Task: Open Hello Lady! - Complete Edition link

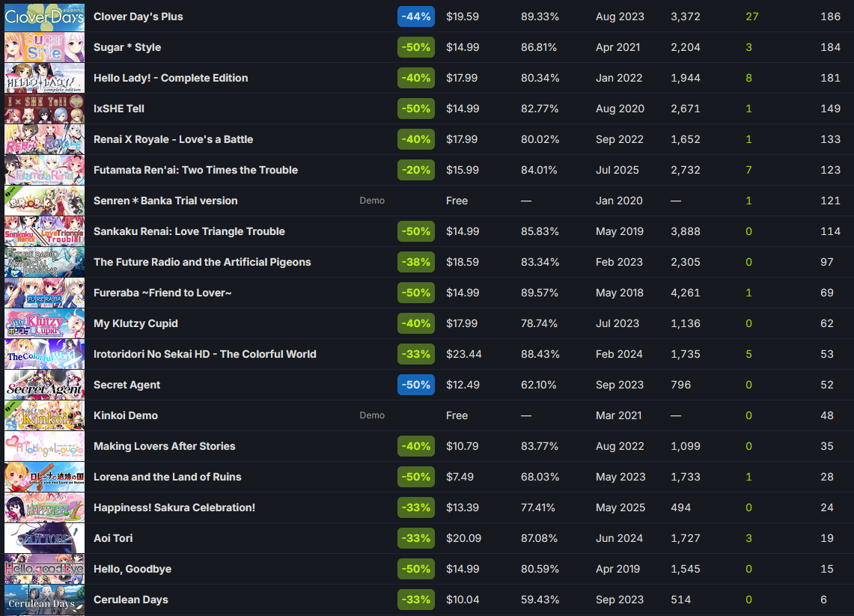Action: (x=171, y=78)
